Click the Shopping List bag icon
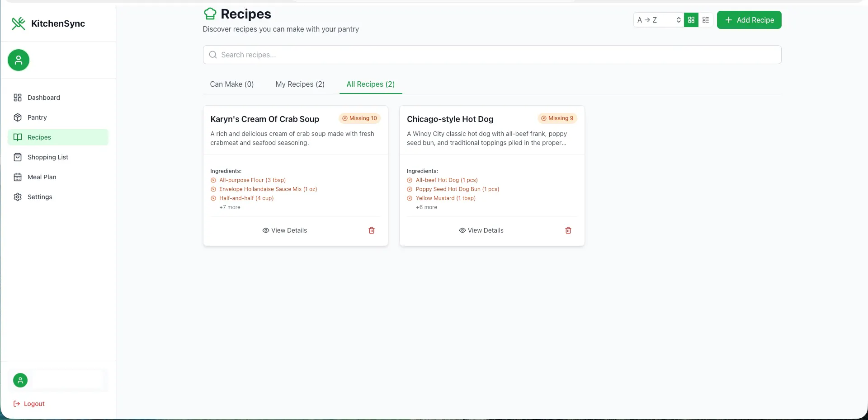Screen dimensions: 868x420 point(18,157)
